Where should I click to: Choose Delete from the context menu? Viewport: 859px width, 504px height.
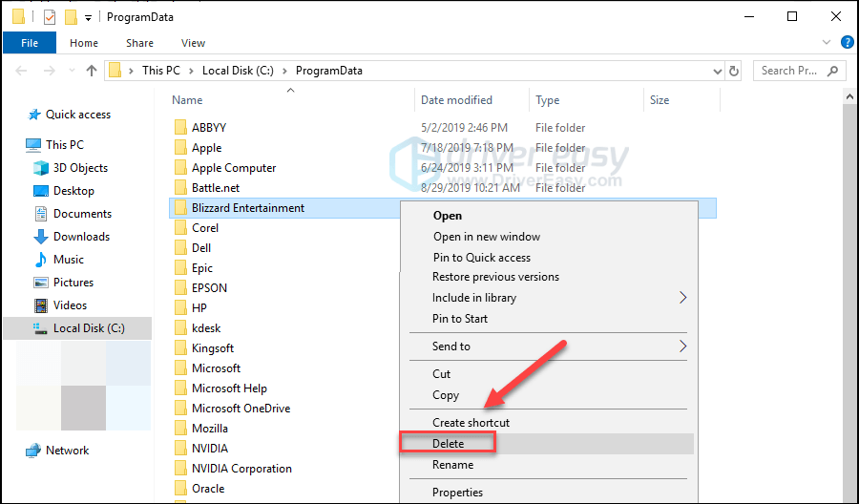449,443
